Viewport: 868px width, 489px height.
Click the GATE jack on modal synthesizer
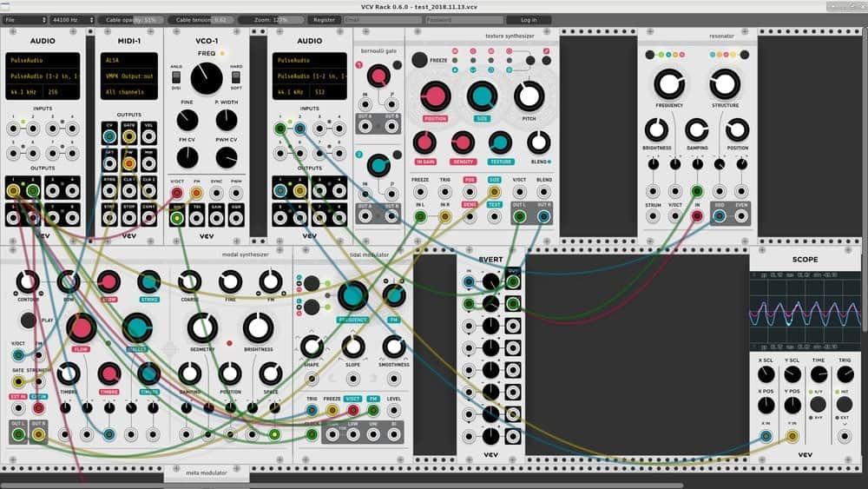click(x=18, y=381)
